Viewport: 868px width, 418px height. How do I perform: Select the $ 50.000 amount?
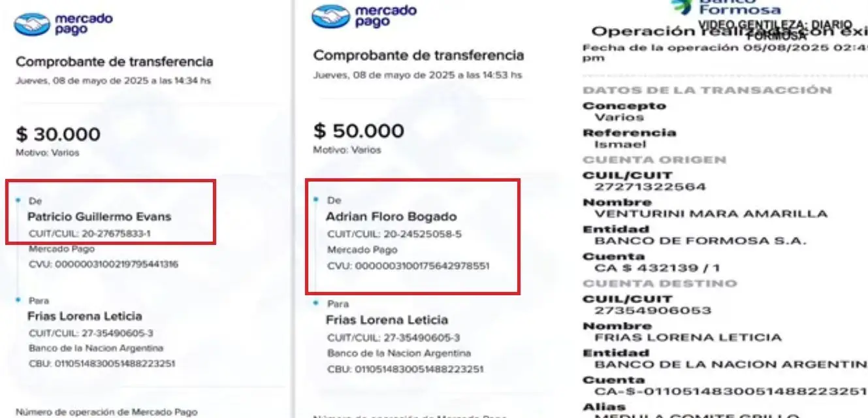click(x=359, y=131)
